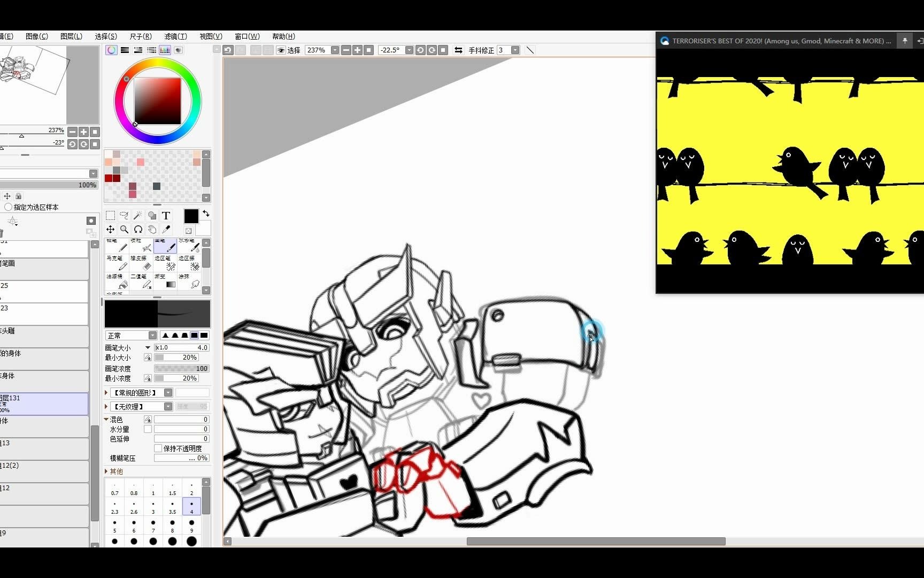Click toolbar rotate clockwise button
The width and height of the screenshot is (924, 578).
[432, 50]
